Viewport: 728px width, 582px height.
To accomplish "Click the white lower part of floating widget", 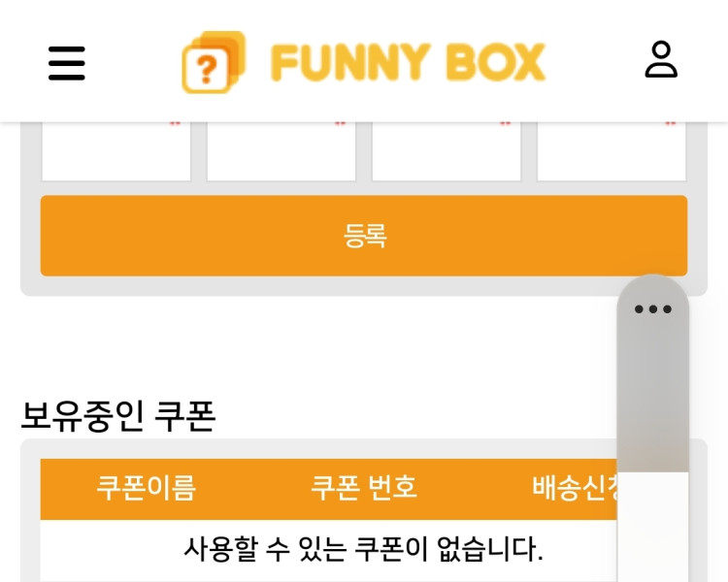I will (x=652, y=529).
